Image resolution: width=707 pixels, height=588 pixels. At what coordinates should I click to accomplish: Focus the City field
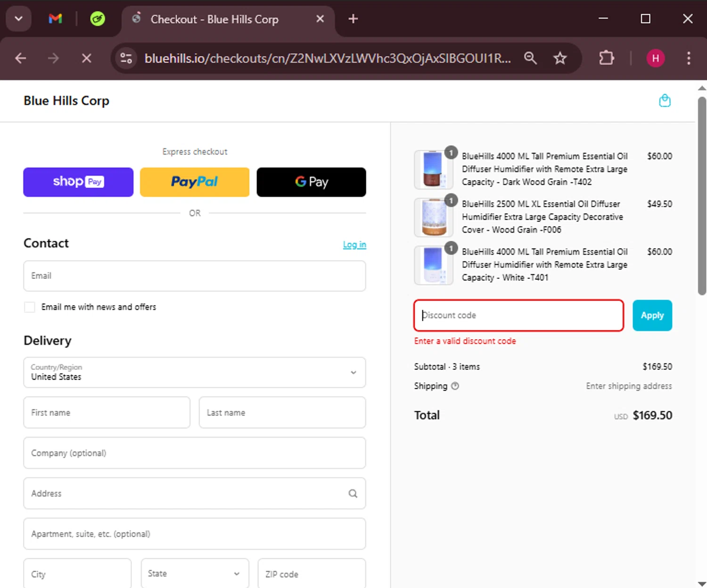point(77,573)
